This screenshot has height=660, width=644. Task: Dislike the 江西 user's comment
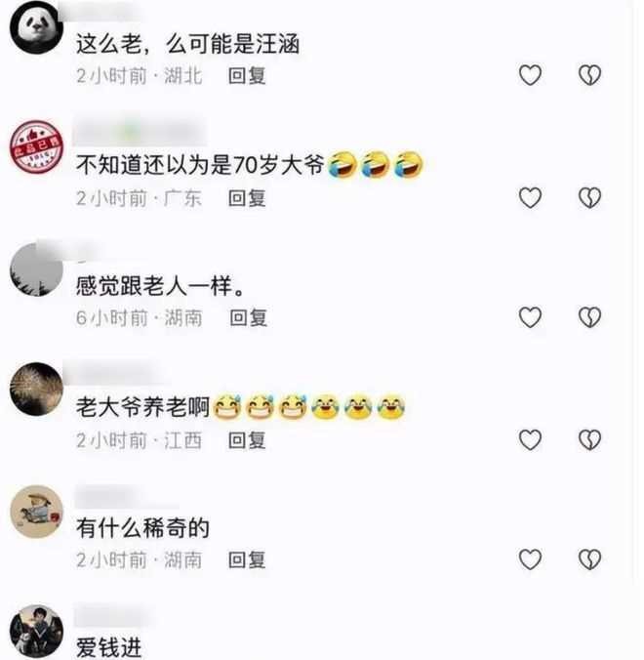(x=589, y=440)
